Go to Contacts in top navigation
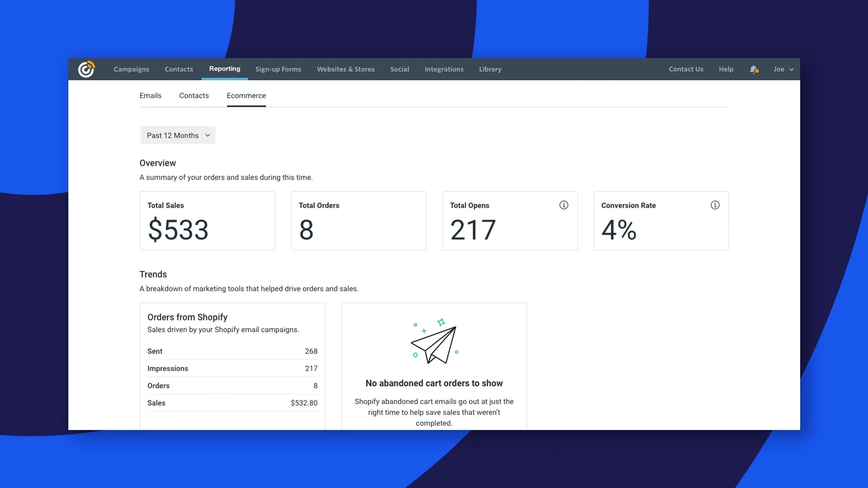Viewport: 868px width, 488px height. 179,69
